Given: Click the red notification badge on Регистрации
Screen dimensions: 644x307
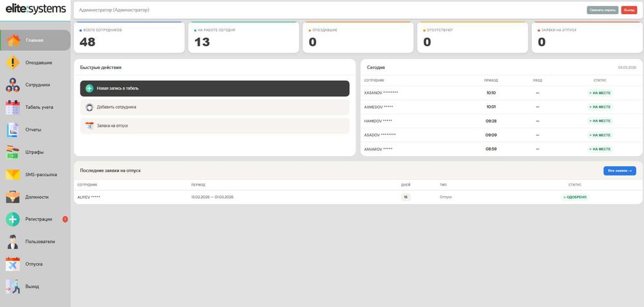Looking at the screenshot, I should [65, 219].
